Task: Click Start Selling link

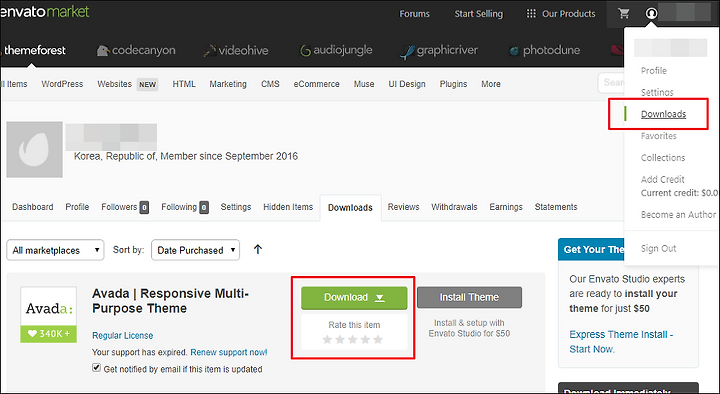Action: point(478,14)
